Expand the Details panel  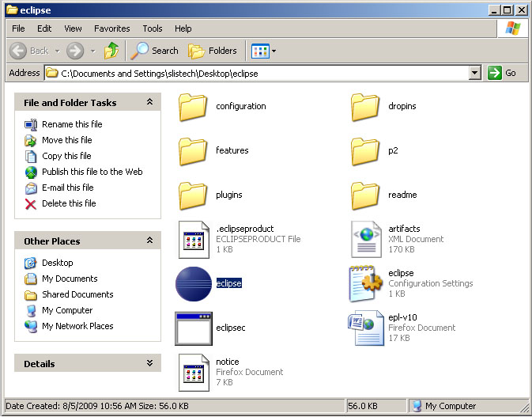(149, 363)
